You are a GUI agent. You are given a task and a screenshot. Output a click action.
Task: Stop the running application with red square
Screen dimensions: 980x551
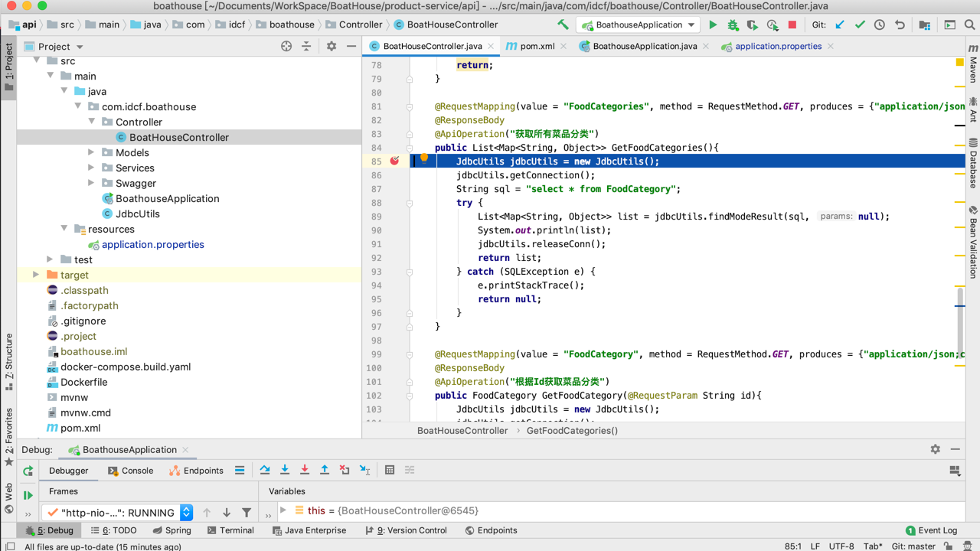[792, 24]
